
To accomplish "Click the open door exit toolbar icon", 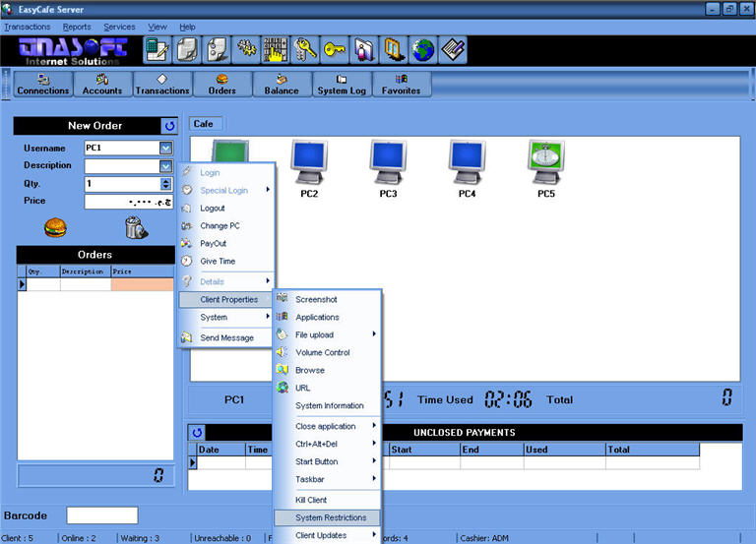I will tap(394, 49).
